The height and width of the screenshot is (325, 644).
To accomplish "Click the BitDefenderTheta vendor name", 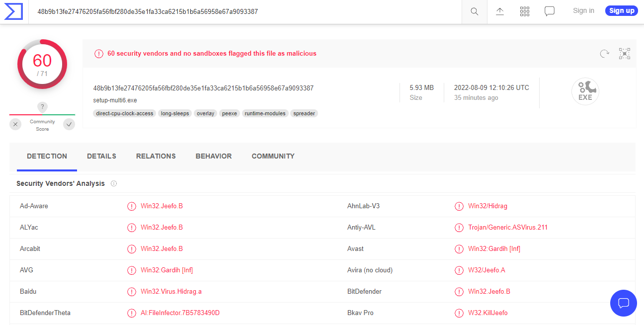I will pos(45,313).
